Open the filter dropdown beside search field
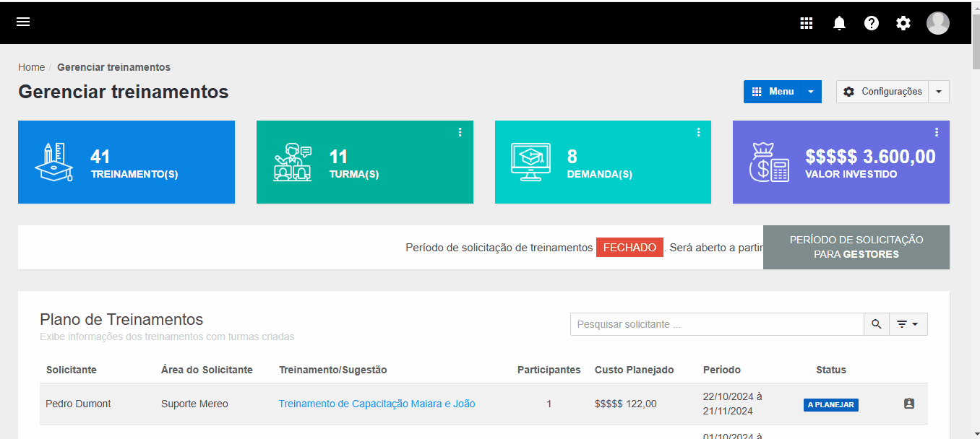Screen dimensions: 980x439 click(908, 324)
